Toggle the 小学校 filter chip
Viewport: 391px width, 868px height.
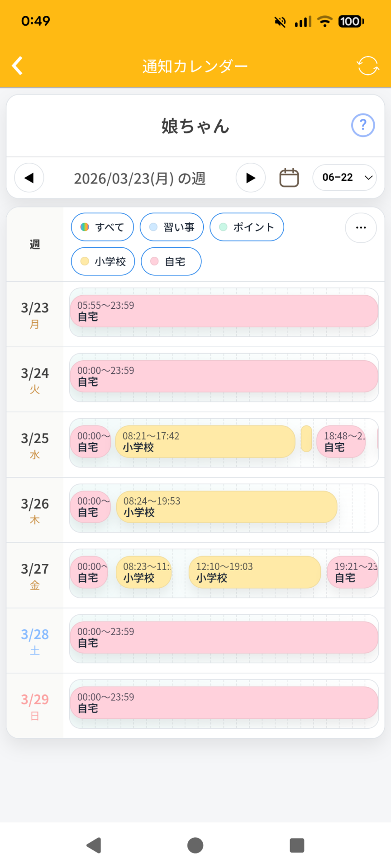pyautogui.click(x=103, y=261)
